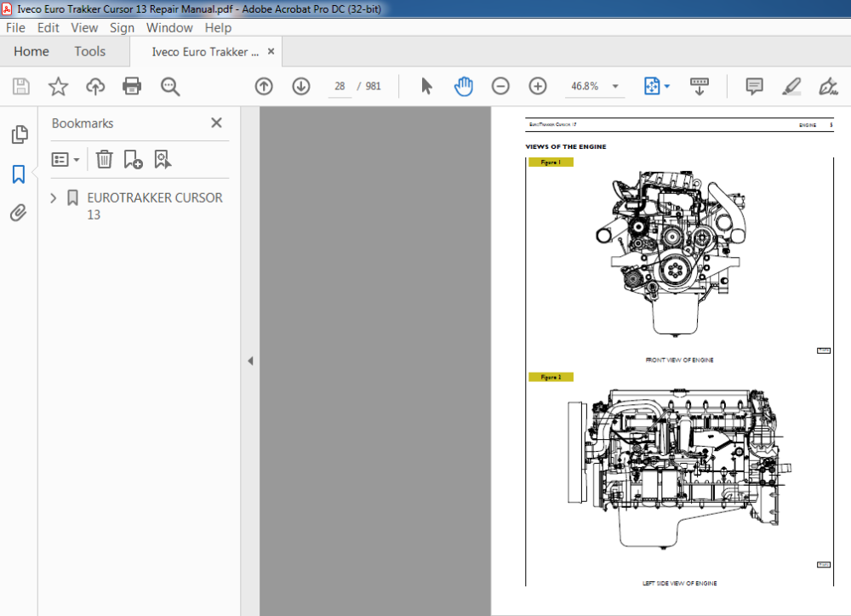Activate the Hand pan tool
The height and width of the screenshot is (616, 851).
tap(464, 86)
